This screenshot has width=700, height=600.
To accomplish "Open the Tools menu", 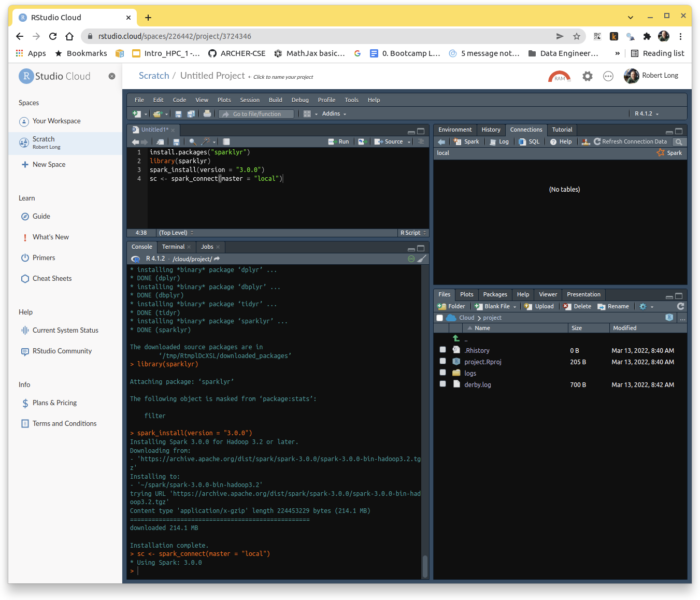I will click(351, 100).
